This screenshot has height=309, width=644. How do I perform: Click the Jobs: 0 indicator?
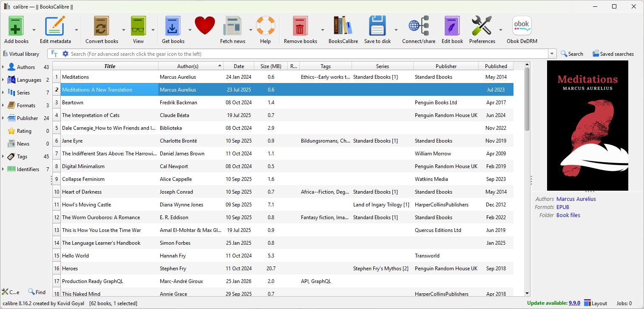click(624, 303)
